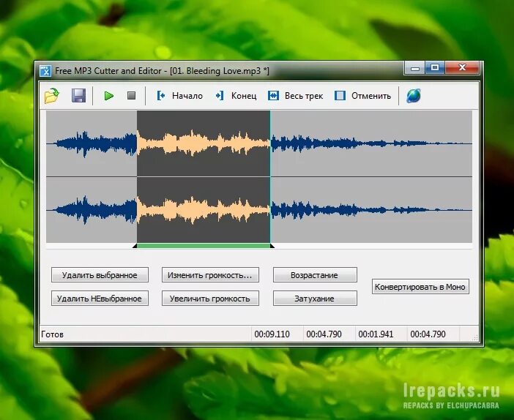
Task: Click the Конец set-end toolbar button
Action: pos(236,96)
